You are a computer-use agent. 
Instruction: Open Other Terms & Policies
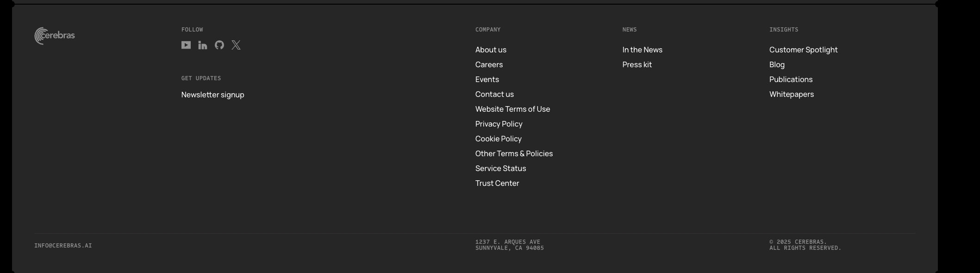pos(514,153)
